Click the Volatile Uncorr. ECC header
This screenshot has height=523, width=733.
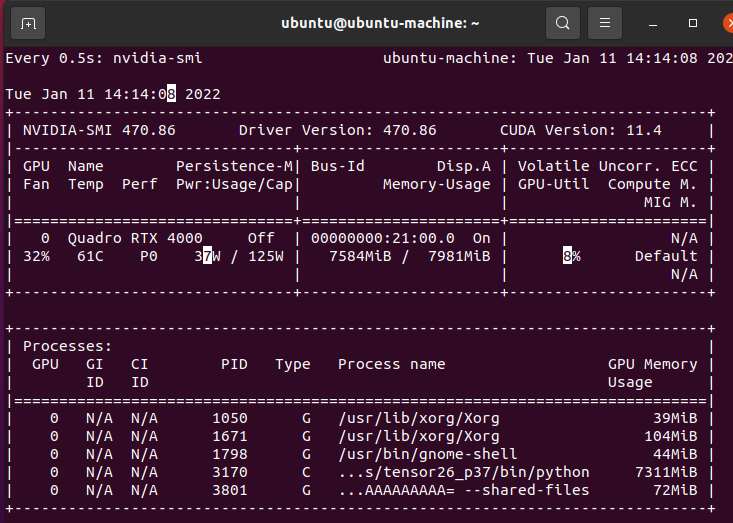(x=607, y=166)
